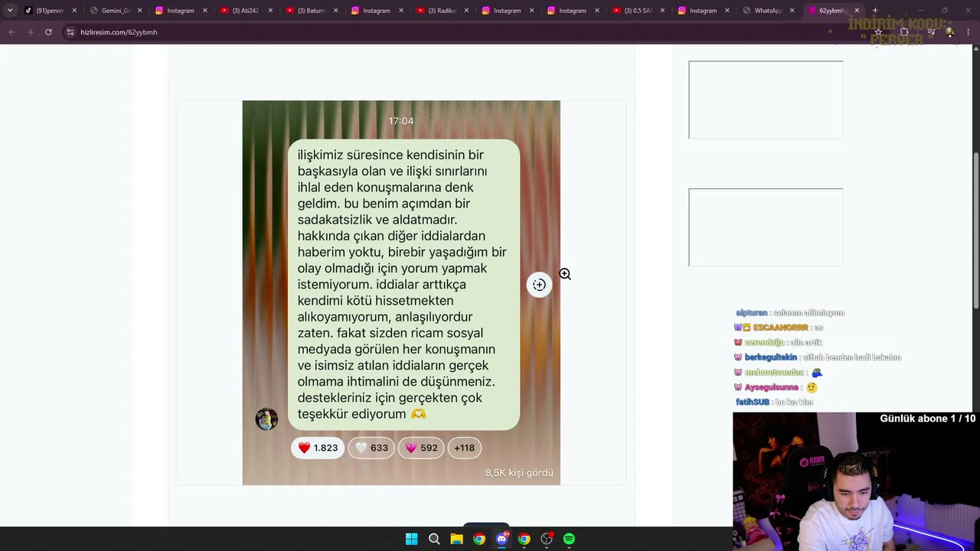Close the TikTok (91)perver tab

tap(74, 11)
